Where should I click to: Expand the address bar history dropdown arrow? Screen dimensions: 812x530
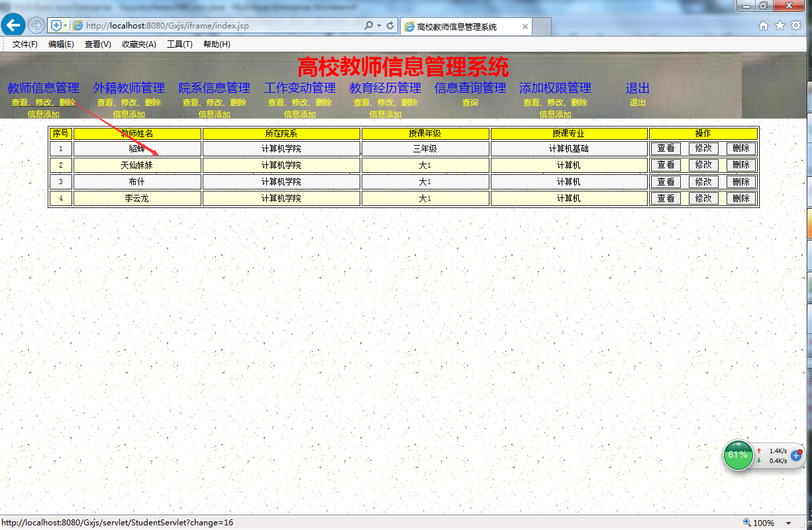(x=379, y=26)
